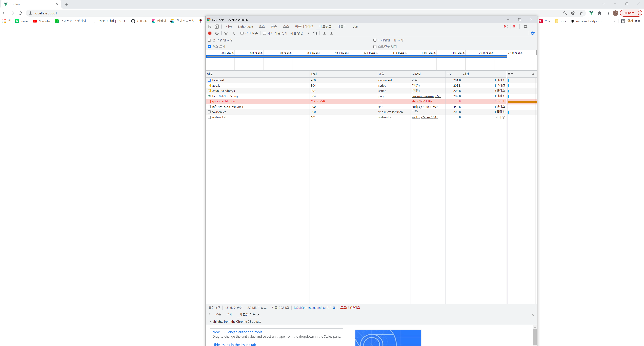Stop recording network log (red dot)
This screenshot has height=346, width=644.
point(210,33)
